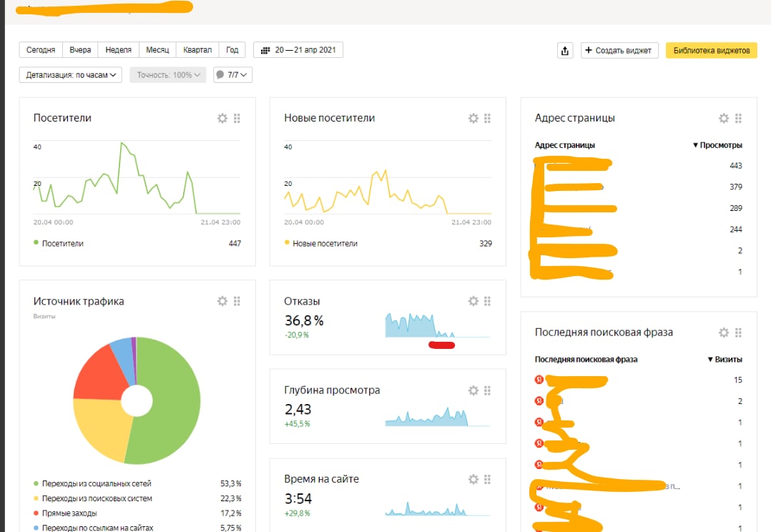Click drag handle of Глубина просмотра widget
771x532 pixels.
(x=487, y=390)
